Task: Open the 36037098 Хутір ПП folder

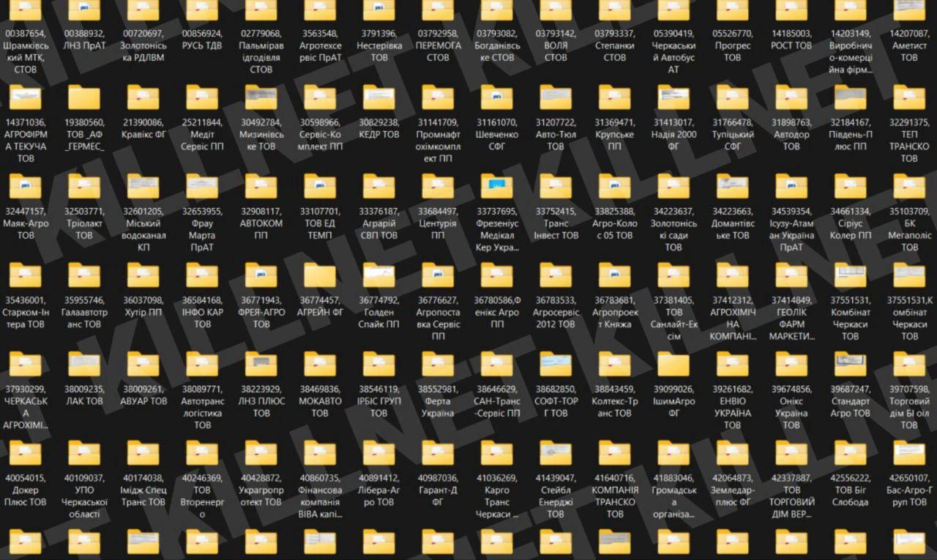Action: click(x=143, y=275)
